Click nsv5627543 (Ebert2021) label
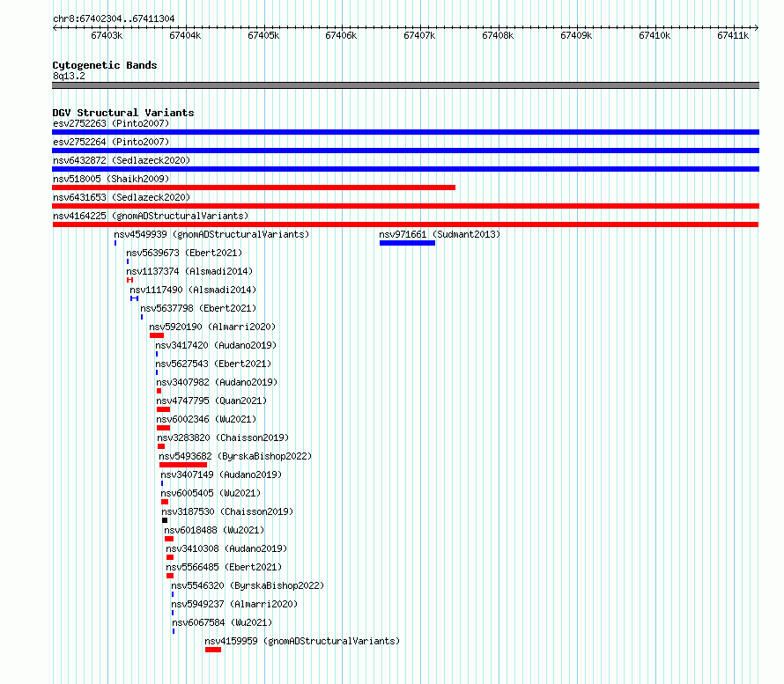This screenshot has width=784, height=684. tap(213, 364)
